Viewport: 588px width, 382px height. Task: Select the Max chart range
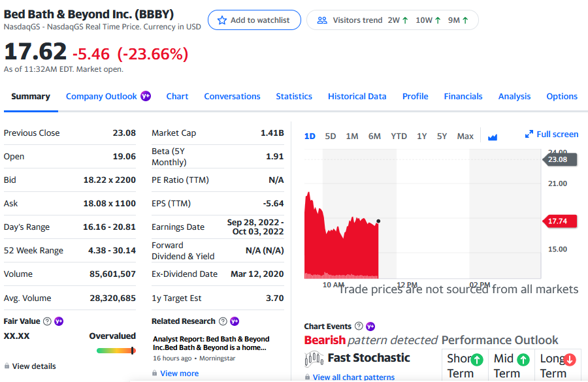point(465,136)
